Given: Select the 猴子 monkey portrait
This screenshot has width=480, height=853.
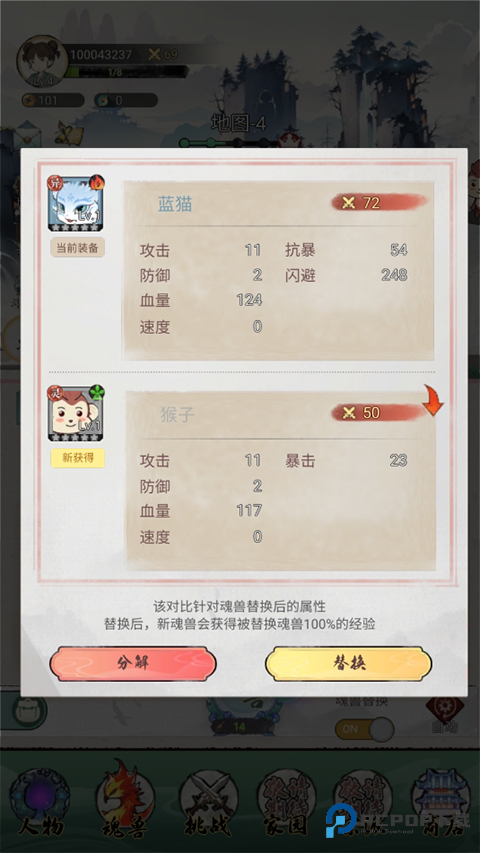Looking at the screenshot, I should 76,413.
